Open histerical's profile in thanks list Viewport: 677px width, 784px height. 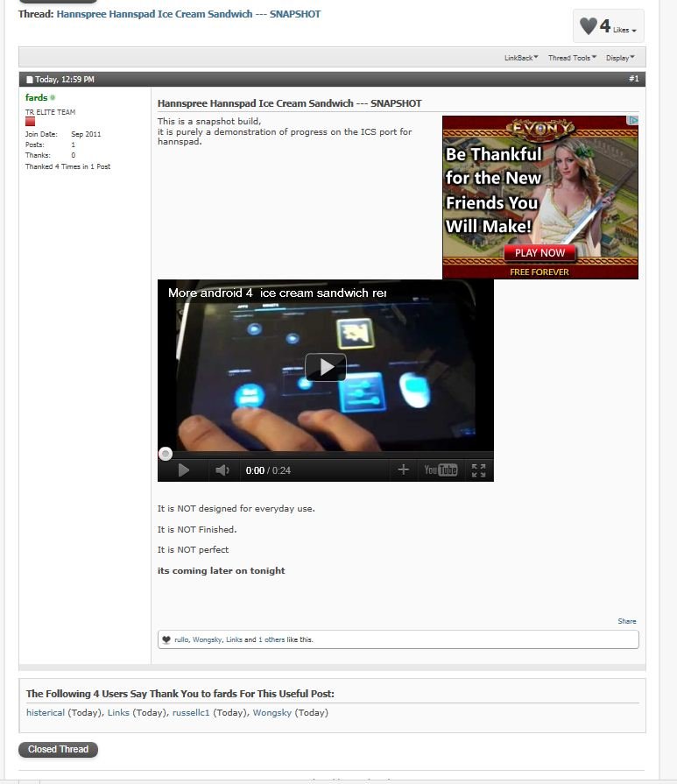pos(46,712)
